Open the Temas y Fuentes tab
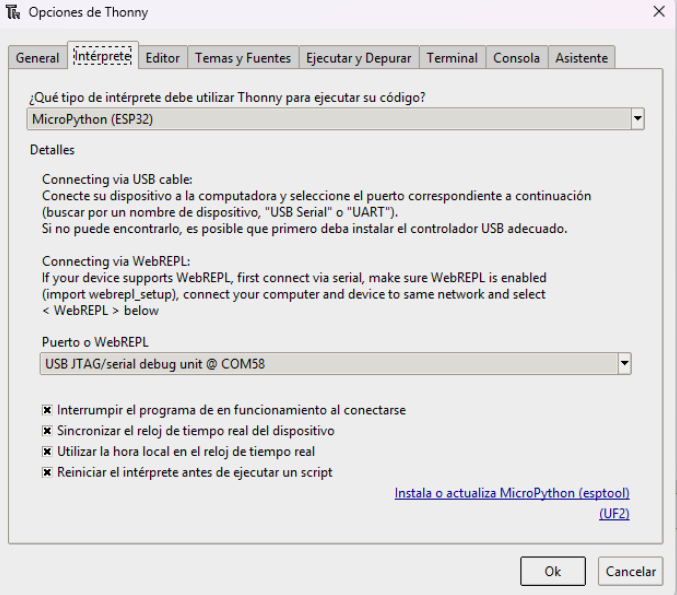The image size is (677, 595). [243, 57]
